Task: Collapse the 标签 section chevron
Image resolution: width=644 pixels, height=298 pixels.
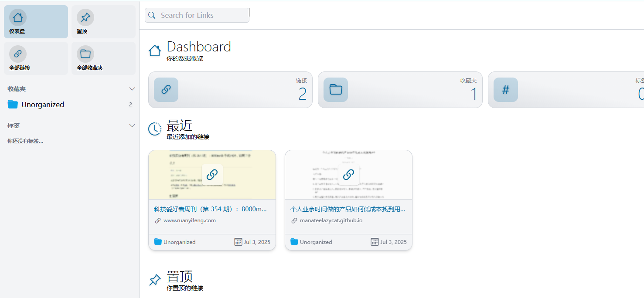Action: [132, 125]
